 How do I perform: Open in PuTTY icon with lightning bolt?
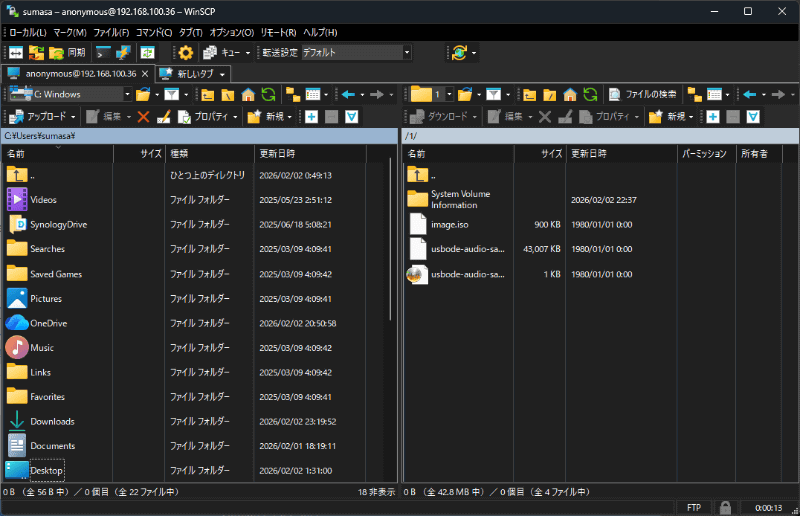(x=123, y=53)
